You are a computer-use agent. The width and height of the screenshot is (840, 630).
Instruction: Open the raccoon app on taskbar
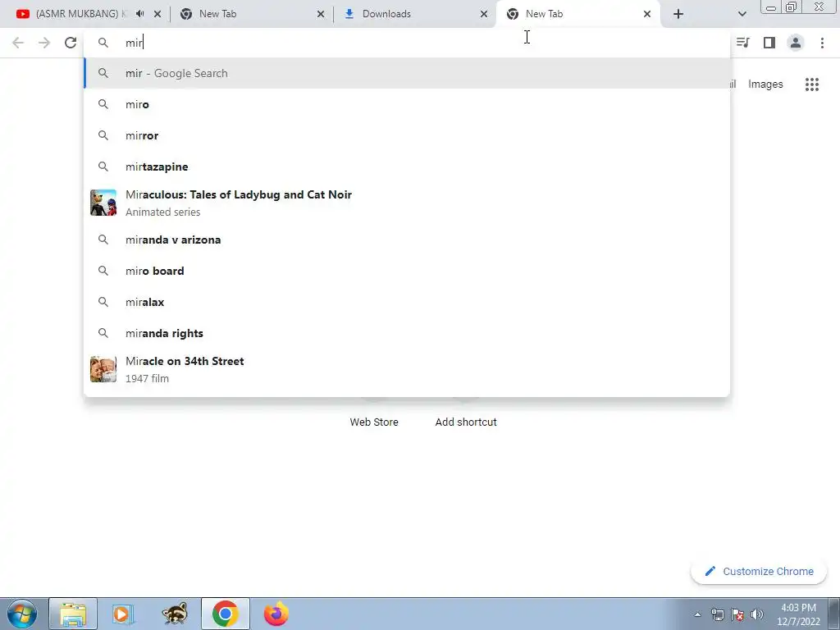coord(176,614)
